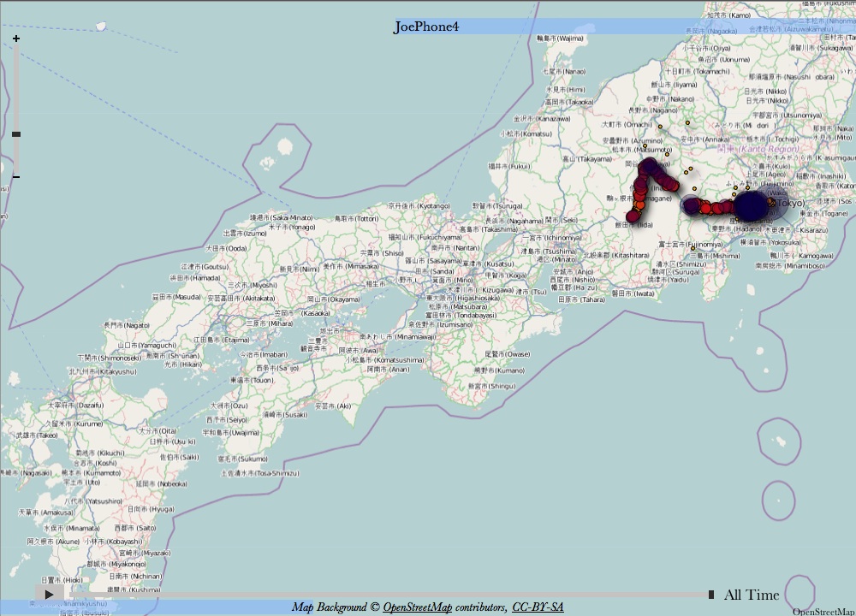Click the OpenStreetMap attribution in corner
The width and height of the screenshot is (856, 616).
(823, 612)
